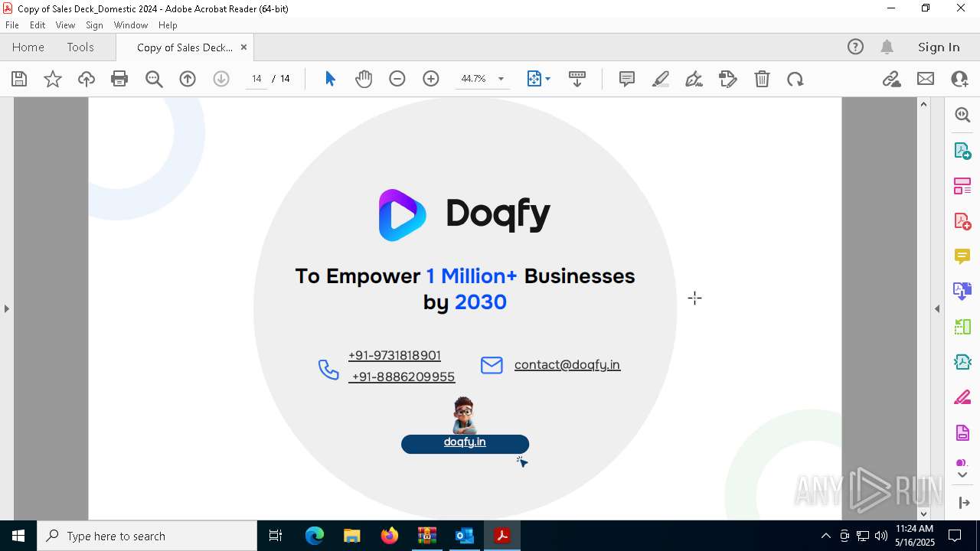Open Export PDF tool in the right pane
The width and height of the screenshot is (980, 551).
(x=962, y=151)
